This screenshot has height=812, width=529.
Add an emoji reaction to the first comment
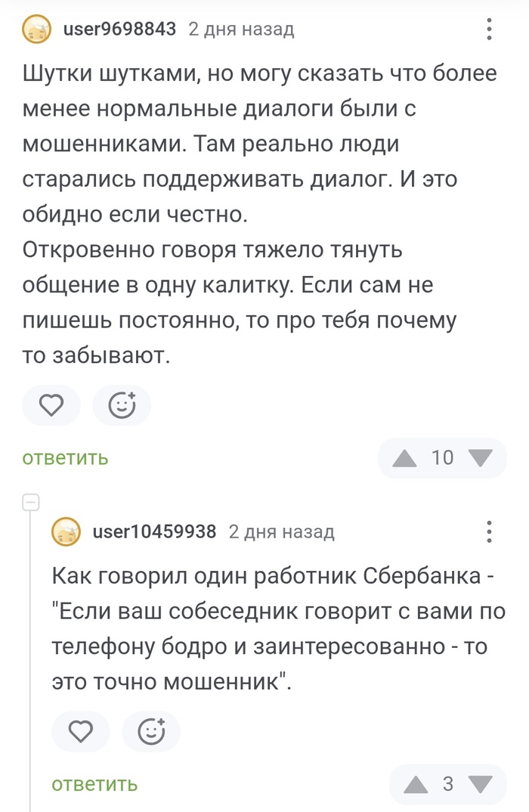tap(122, 405)
